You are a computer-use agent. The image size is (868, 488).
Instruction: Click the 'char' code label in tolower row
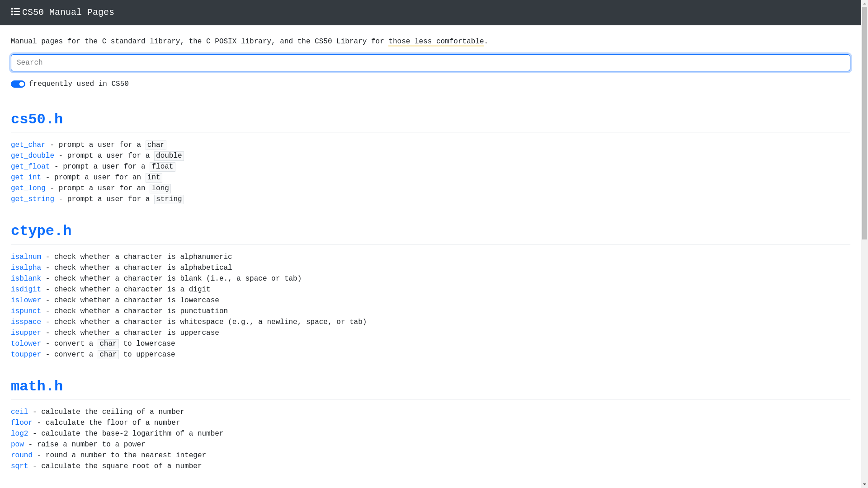tap(108, 344)
